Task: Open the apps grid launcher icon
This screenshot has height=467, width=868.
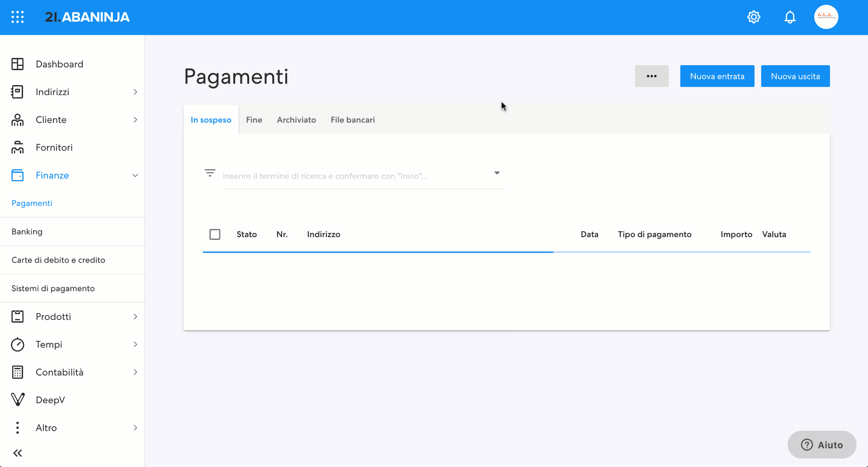Action: click(x=17, y=17)
